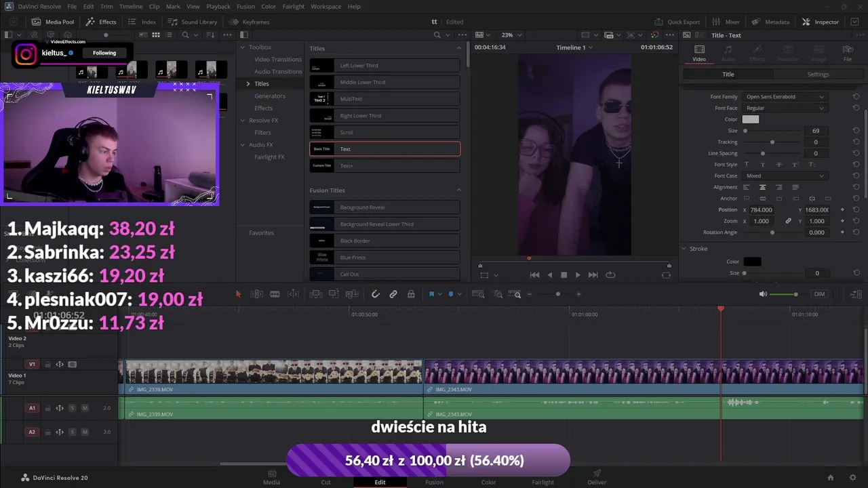The image size is (868, 488).
Task: Open the Font Family dropdown
Action: tap(785, 97)
